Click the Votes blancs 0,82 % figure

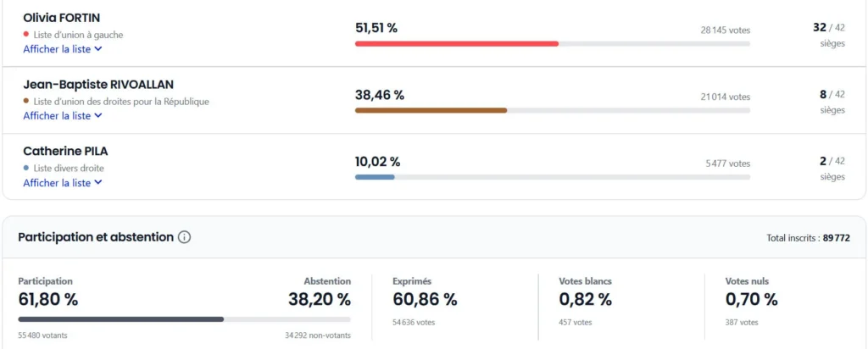coord(585,299)
